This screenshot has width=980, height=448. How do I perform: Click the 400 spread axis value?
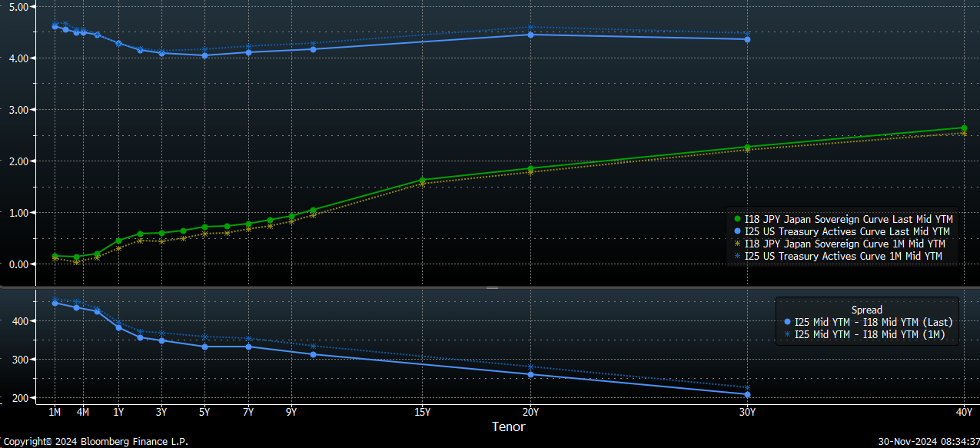point(19,320)
